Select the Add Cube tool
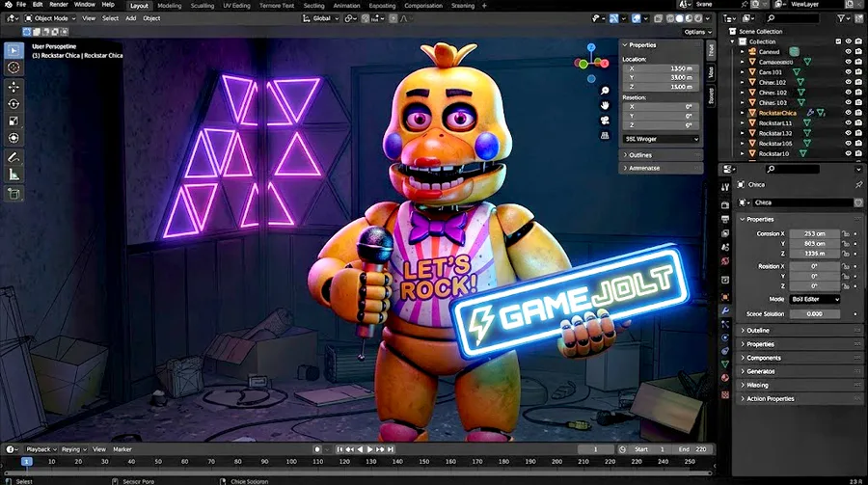The width and height of the screenshot is (868, 485). pyautogui.click(x=14, y=194)
